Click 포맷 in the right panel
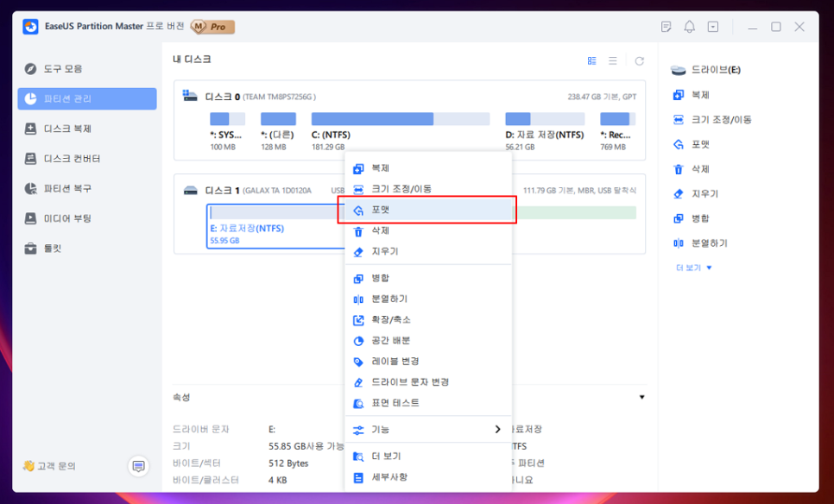This screenshot has height=504, width=834. pos(692,144)
